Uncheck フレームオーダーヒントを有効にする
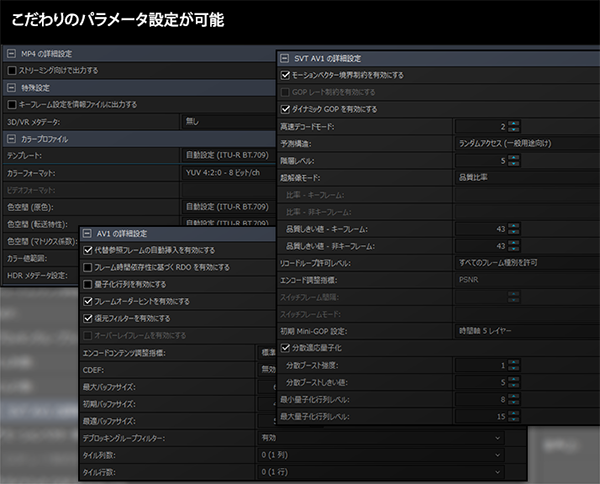 [x=88, y=301]
